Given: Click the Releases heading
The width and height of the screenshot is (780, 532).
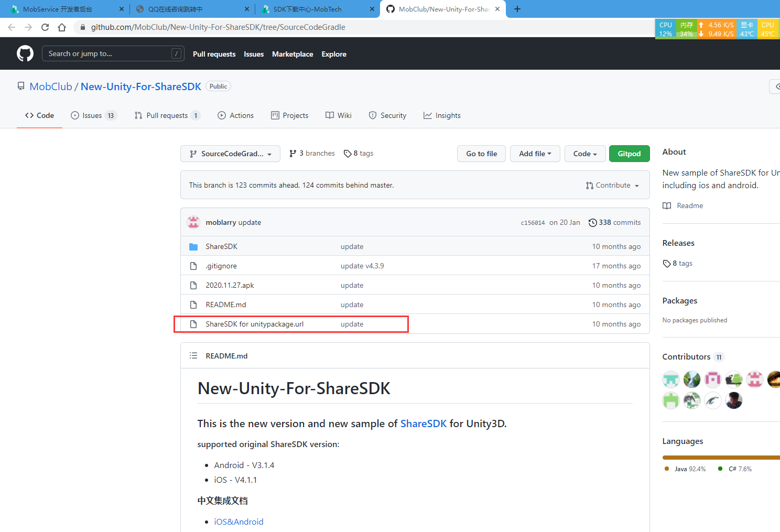Looking at the screenshot, I should 678,243.
